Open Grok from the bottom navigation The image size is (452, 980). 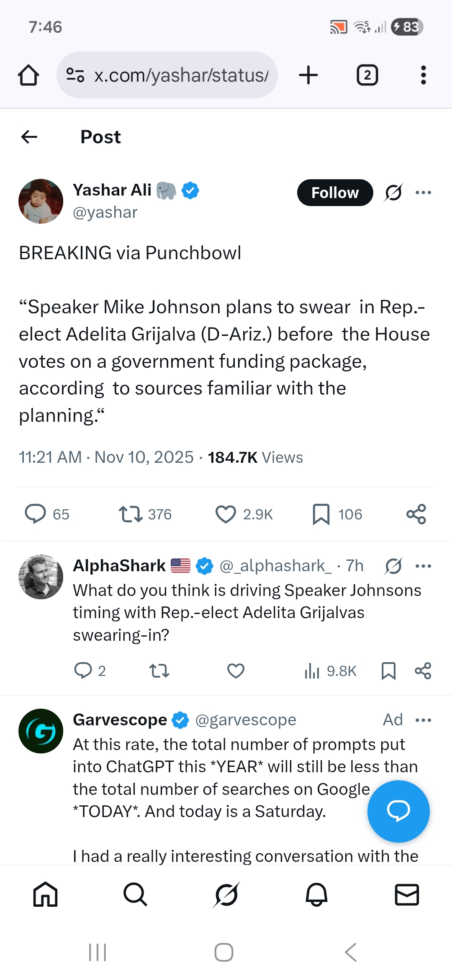226,895
